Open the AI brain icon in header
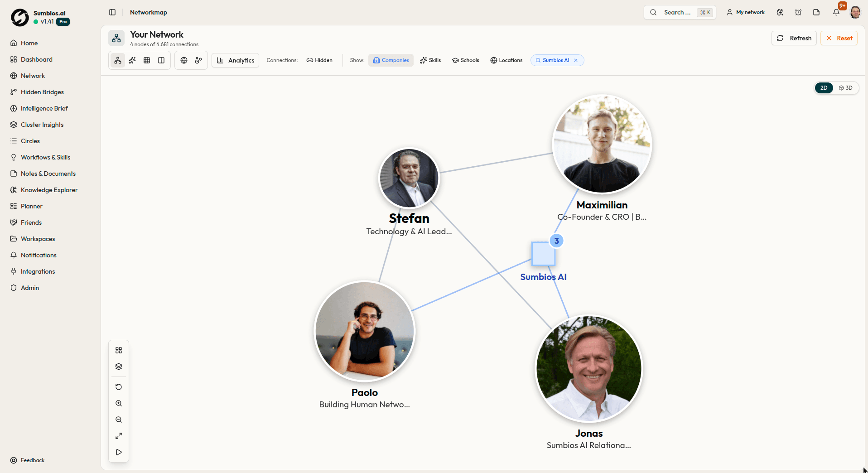The image size is (868, 473). (x=780, y=12)
